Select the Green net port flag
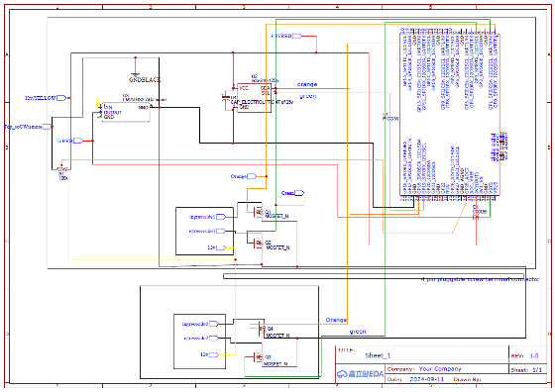The width and height of the screenshot is (555, 392). click(299, 193)
